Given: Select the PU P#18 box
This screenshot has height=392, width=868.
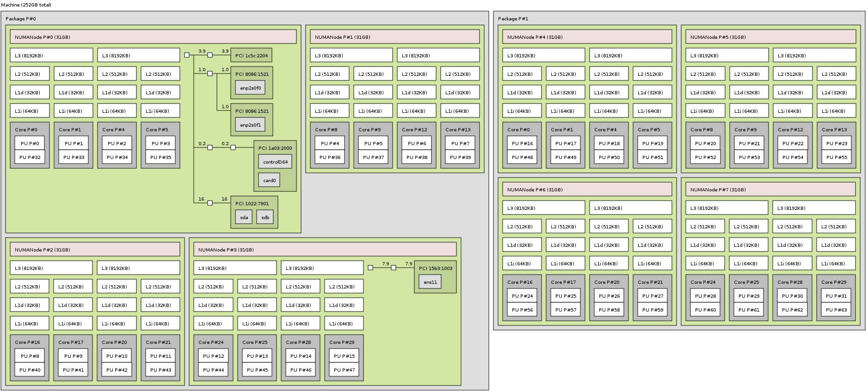Looking at the screenshot, I should pos(609,143).
